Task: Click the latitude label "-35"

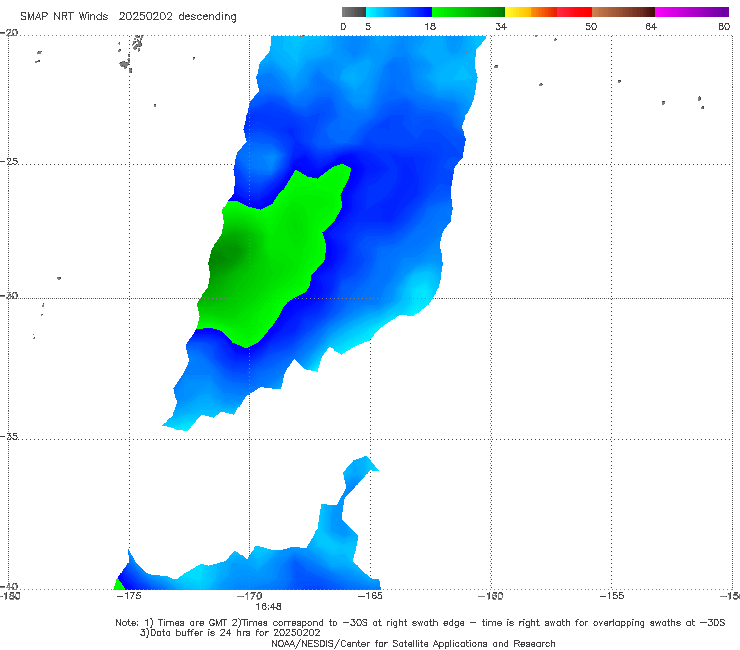Action: click(x=9, y=437)
